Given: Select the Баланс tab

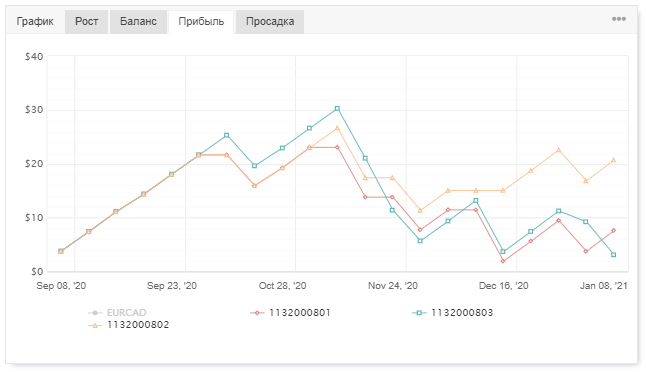Looking at the screenshot, I should click(x=138, y=21).
